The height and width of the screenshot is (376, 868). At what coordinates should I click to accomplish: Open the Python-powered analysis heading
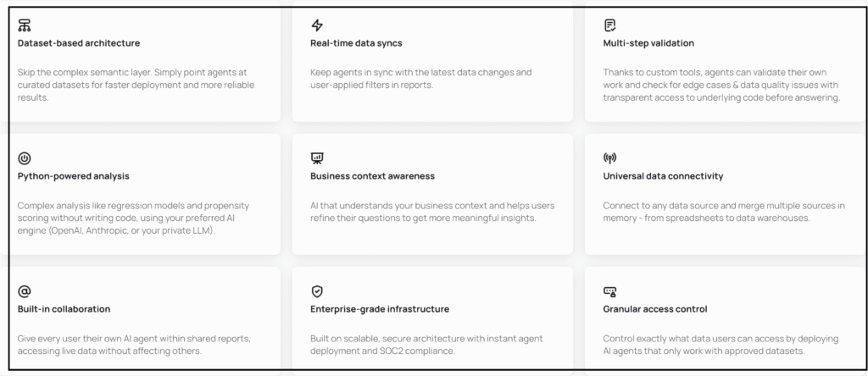[74, 176]
